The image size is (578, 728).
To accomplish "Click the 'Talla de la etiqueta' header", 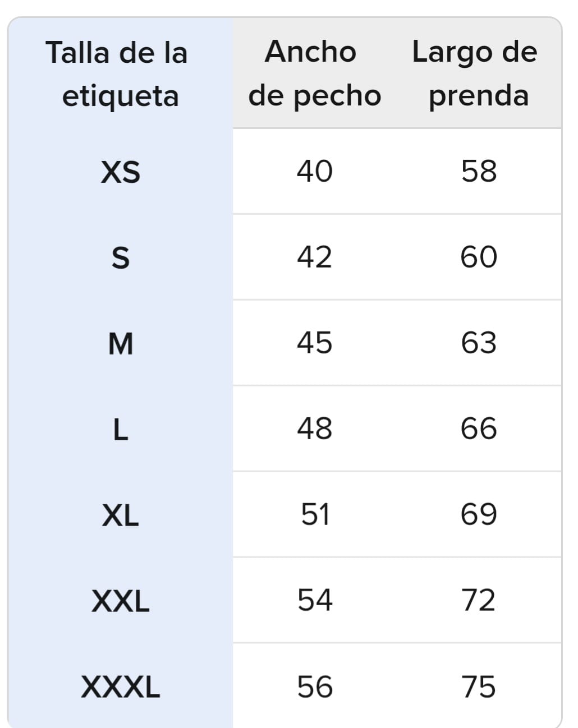I will (120, 74).
